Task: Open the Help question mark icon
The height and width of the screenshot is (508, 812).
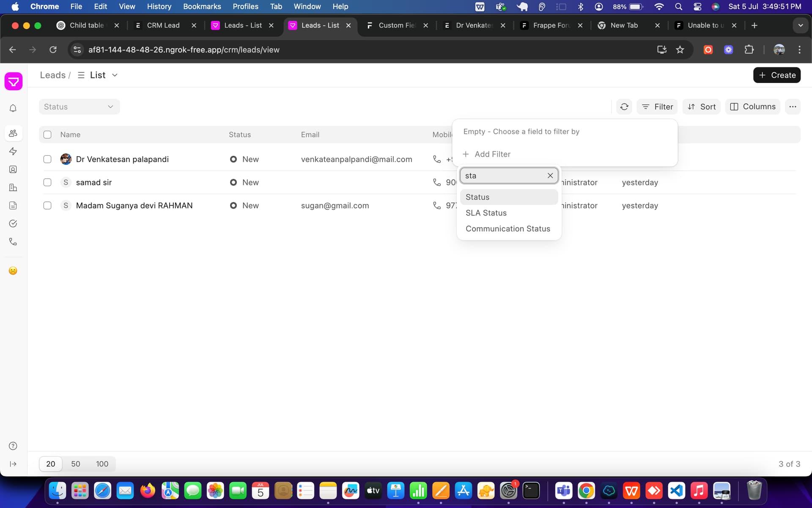Action: (13, 446)
